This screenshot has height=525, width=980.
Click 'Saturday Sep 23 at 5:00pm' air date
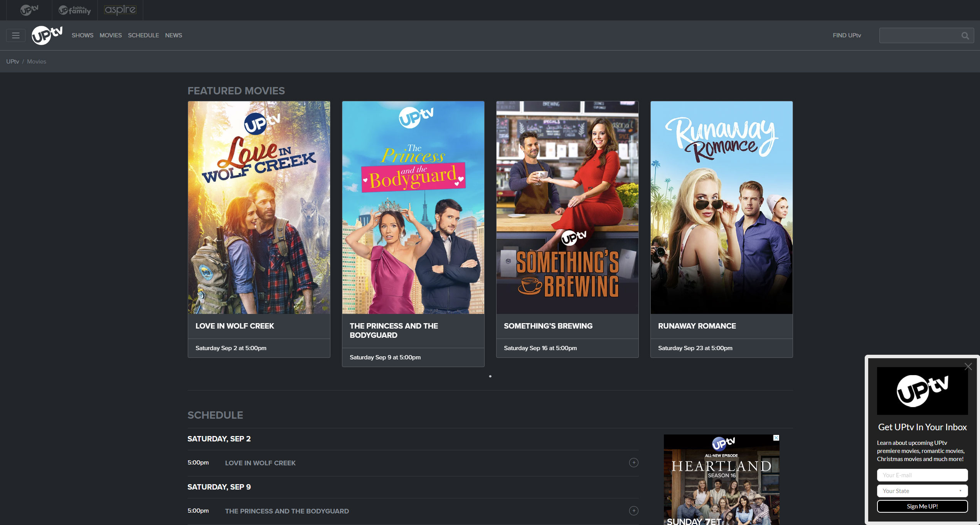(x=695, y=348)
